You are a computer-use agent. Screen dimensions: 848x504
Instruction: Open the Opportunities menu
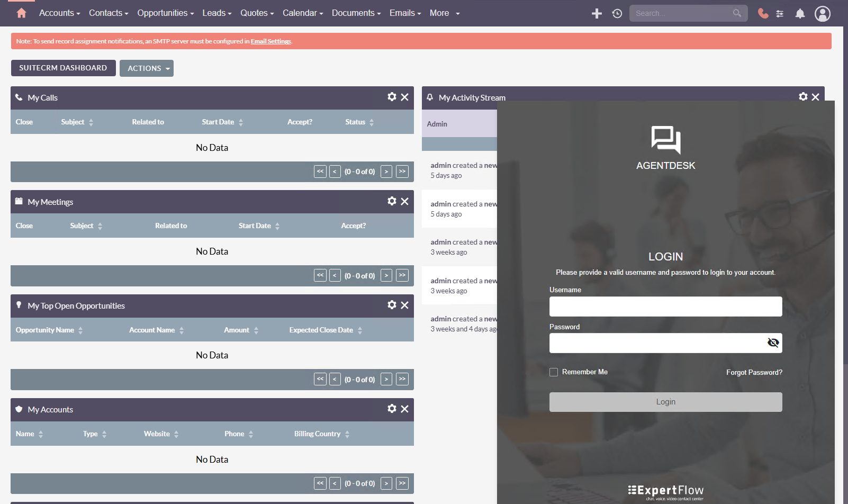tap(165, 13)
